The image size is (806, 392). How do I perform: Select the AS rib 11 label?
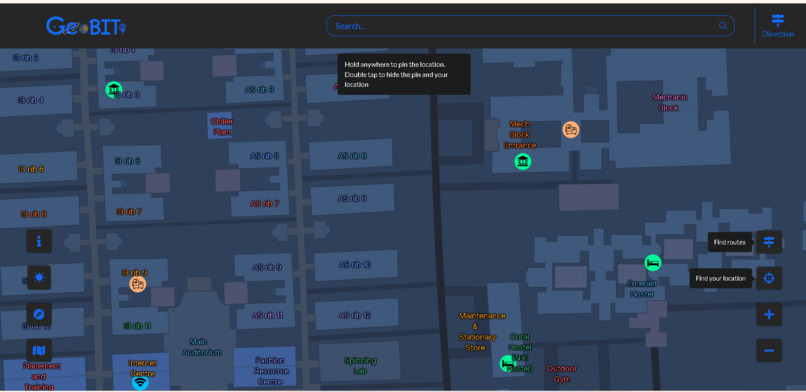pyautogui.click(x=267, y=315)
